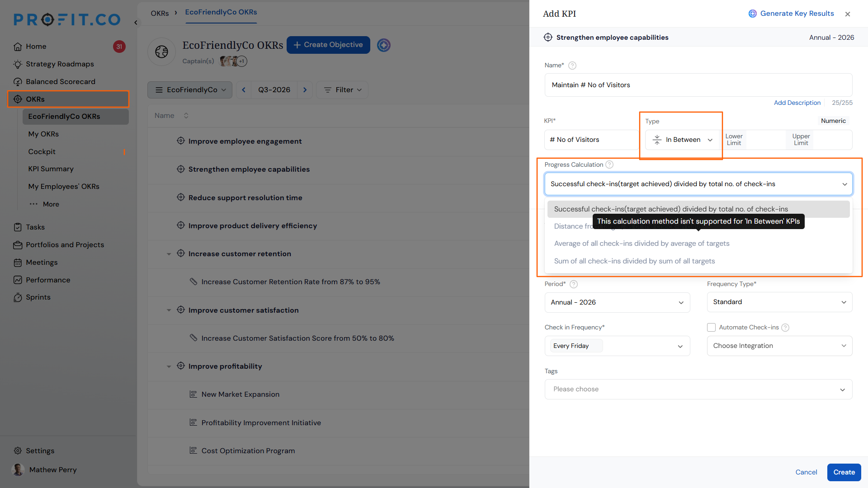Open the Home section in sidebar
868x488 pixels.
point(36,47)
